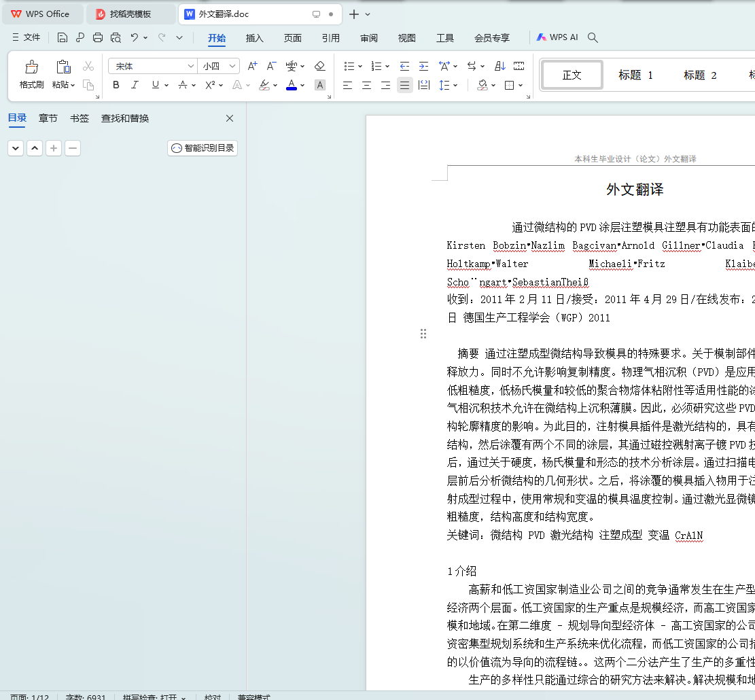Toggle italic formatting
The width and height of the screenshot is (755, 700).
(x=135, y=85)
